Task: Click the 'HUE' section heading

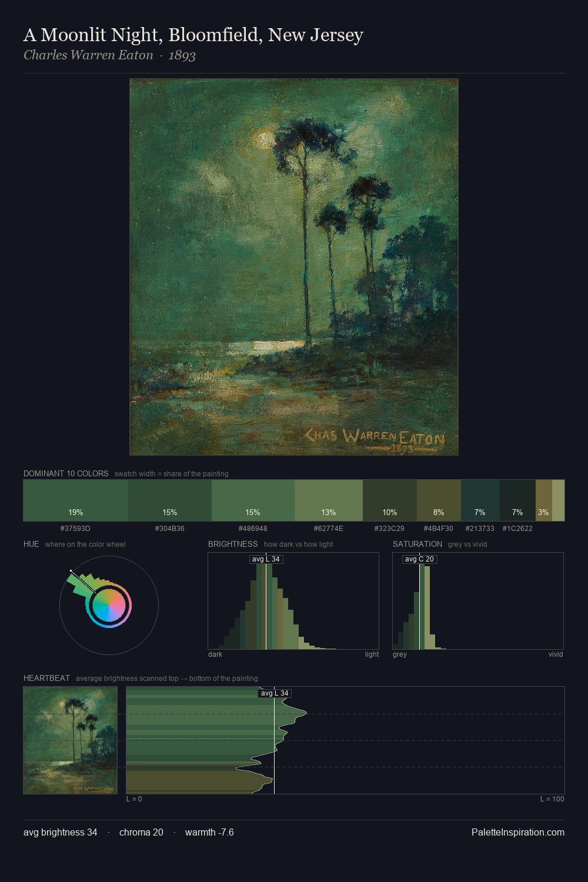Action: 31,544
